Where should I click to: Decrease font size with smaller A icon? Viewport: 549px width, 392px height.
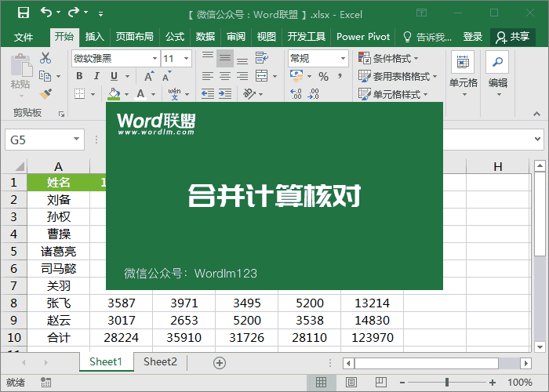(x=166, y=76)
